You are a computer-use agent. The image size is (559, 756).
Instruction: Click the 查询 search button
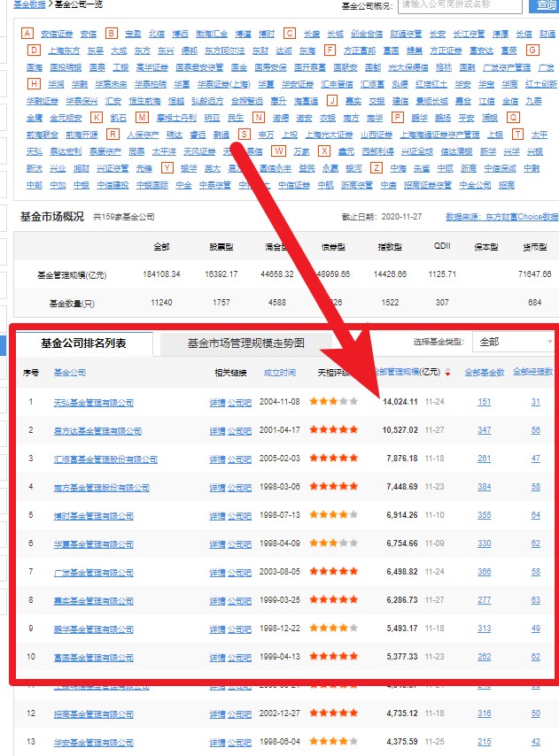click(x=545, y=4)
